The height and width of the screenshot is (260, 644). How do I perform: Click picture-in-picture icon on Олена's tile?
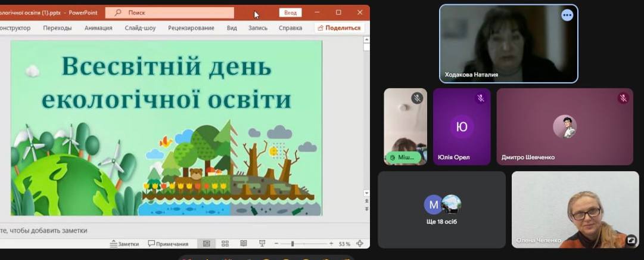(631, 240)
